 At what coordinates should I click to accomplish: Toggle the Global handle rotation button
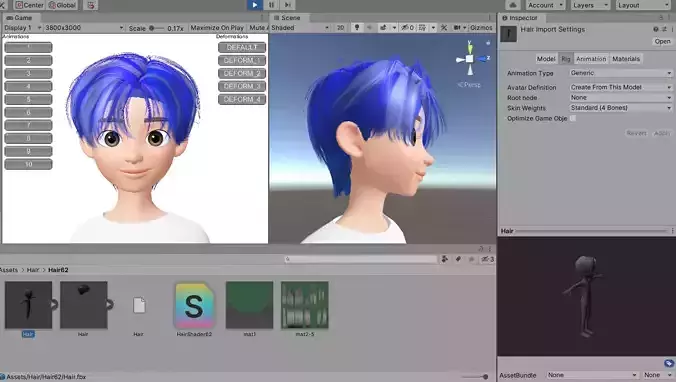coord(63,5)
